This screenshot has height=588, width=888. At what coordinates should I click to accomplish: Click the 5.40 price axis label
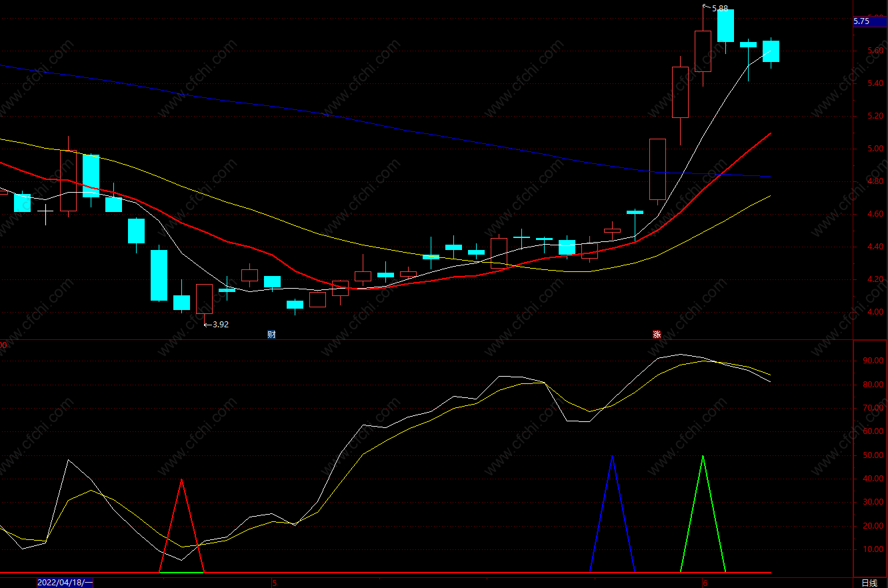click(x=875, y=83)
